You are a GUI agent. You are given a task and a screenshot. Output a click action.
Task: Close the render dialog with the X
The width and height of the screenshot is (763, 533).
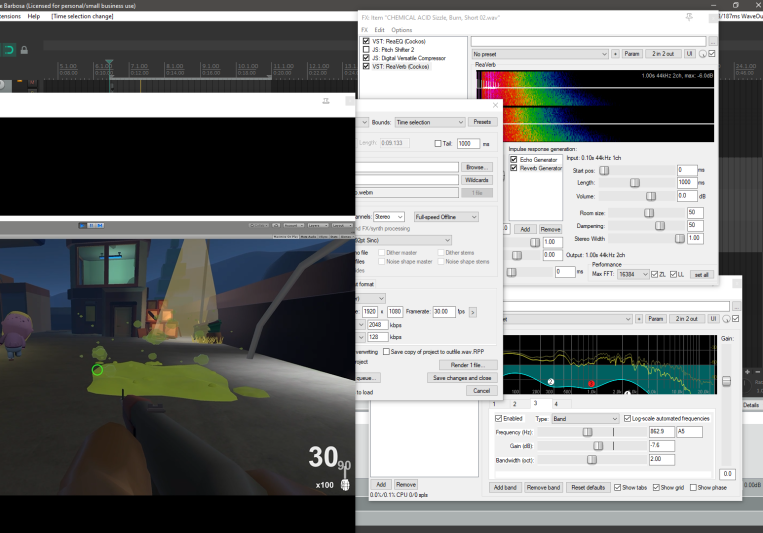495,105
